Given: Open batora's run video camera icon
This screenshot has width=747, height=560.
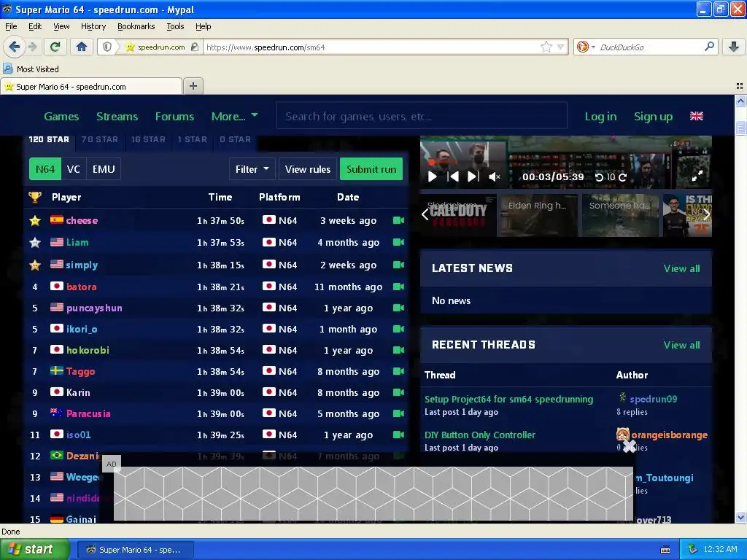Looking at the screenshot, I should point(398,286).
